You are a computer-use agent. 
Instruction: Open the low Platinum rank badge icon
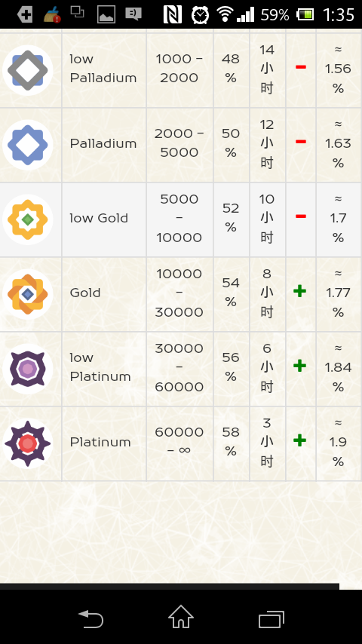[28, 369]
